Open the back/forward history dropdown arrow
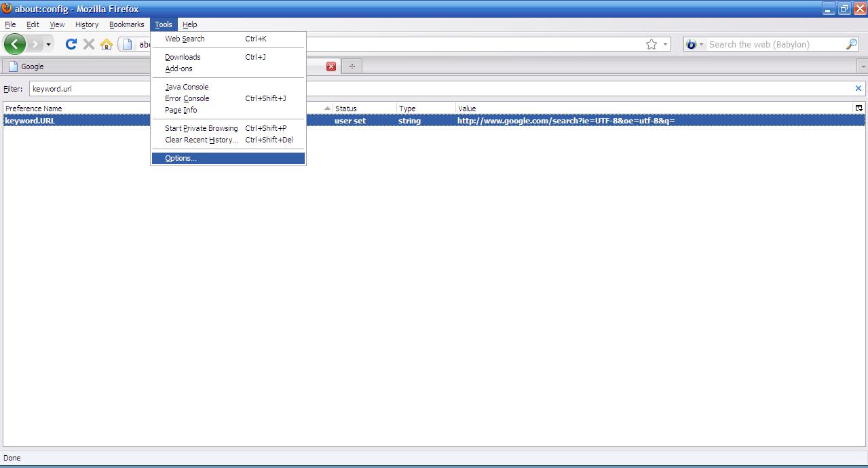868x468 pixels. click(x=48, y=45)
